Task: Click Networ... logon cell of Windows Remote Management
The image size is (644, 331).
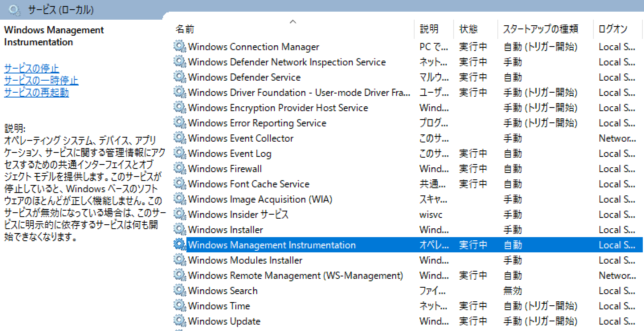Action: point(617,276)
